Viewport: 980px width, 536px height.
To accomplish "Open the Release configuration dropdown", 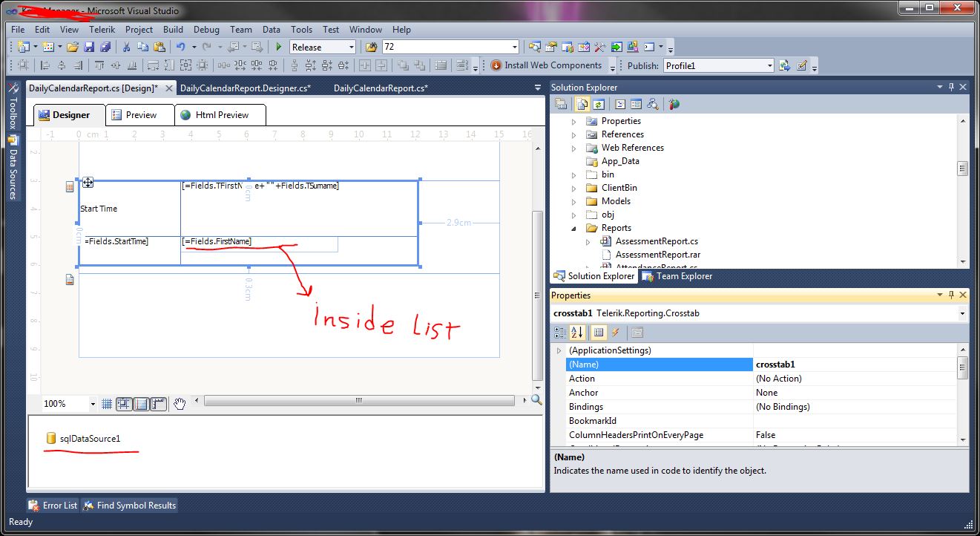I will tap(351, 47).
